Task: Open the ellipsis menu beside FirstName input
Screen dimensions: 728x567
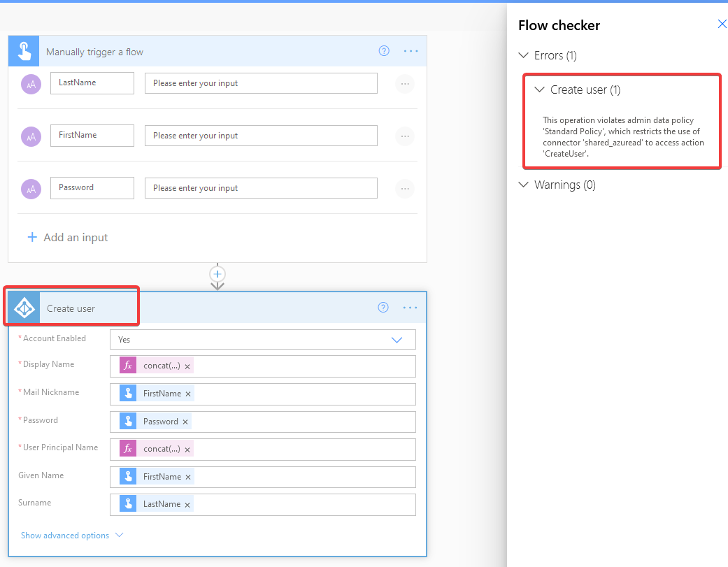Action: (x=404, y=136)
